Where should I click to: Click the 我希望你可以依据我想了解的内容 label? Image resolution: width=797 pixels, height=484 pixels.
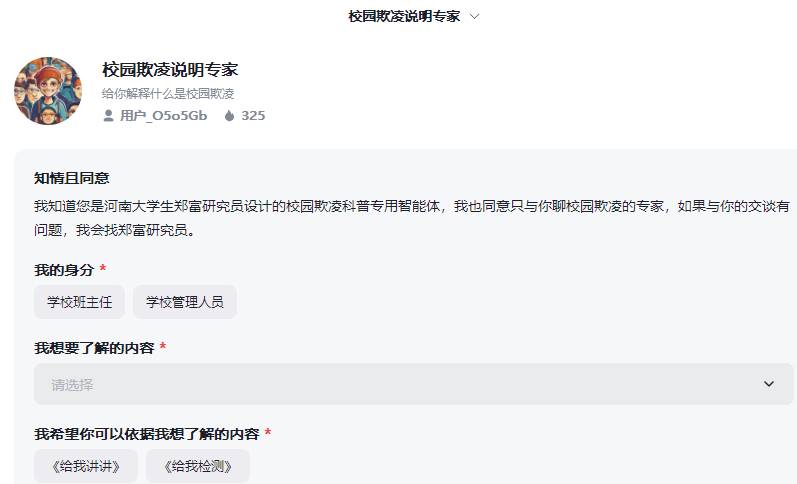click(x=147, y=434)
